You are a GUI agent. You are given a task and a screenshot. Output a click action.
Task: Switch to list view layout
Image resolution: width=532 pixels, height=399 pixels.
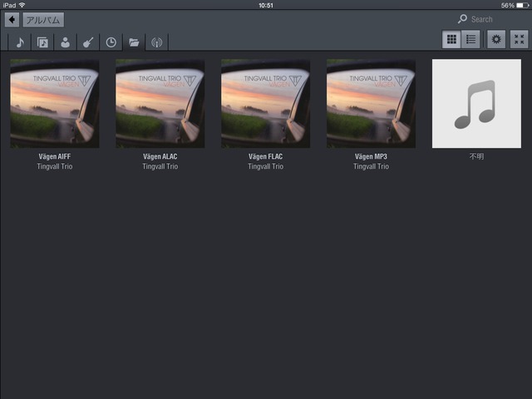[x=470, y=39]
